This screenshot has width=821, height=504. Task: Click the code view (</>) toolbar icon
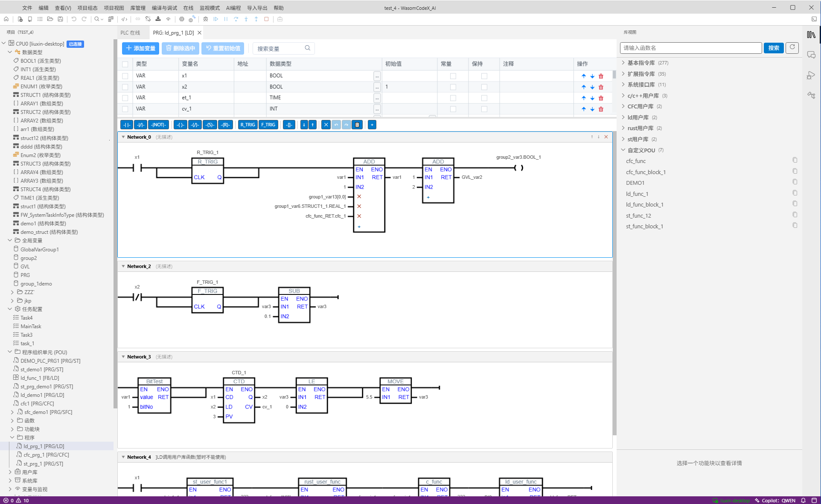click(x=124, y=19)
